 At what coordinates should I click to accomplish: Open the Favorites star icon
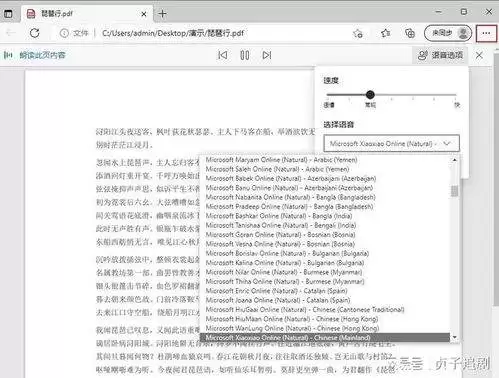point(386,33)
